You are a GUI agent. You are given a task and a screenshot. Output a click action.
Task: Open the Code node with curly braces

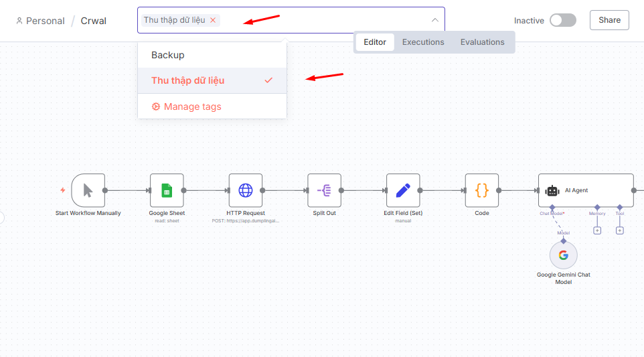pos(482,190)
